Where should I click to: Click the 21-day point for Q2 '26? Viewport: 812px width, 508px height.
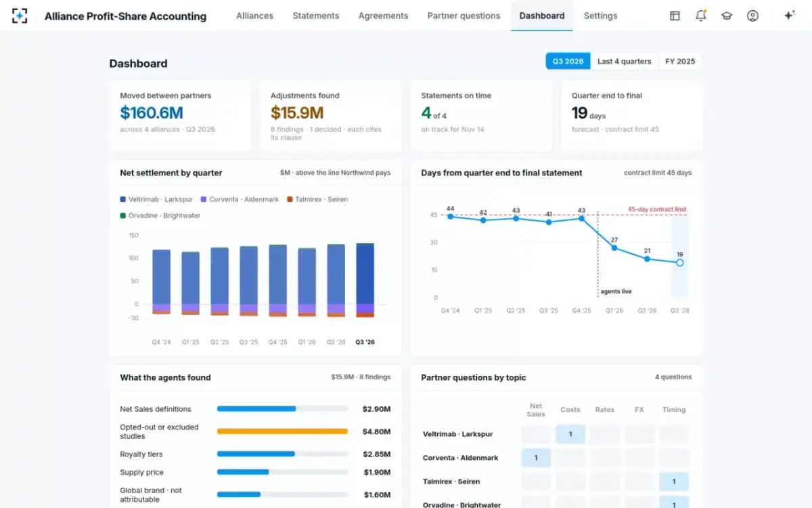pyautogui.click(x=647, y=259)
